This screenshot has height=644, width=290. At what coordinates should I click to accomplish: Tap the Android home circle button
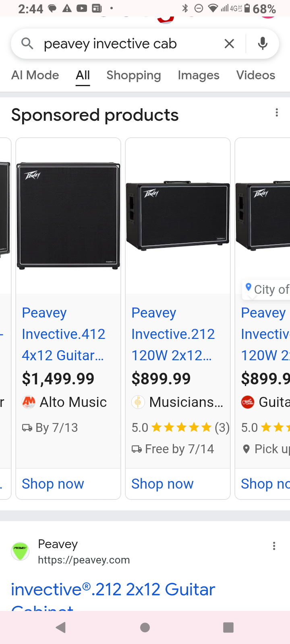click(145, 627)
